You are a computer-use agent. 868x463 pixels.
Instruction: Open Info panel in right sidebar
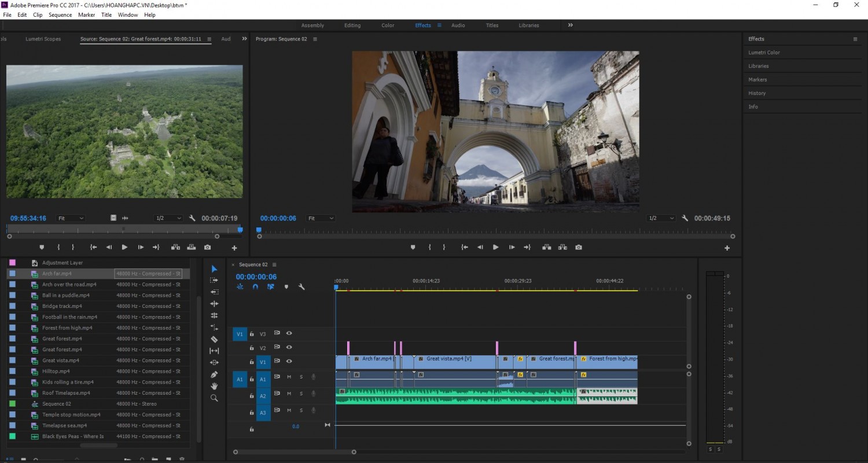pos(753,107)
